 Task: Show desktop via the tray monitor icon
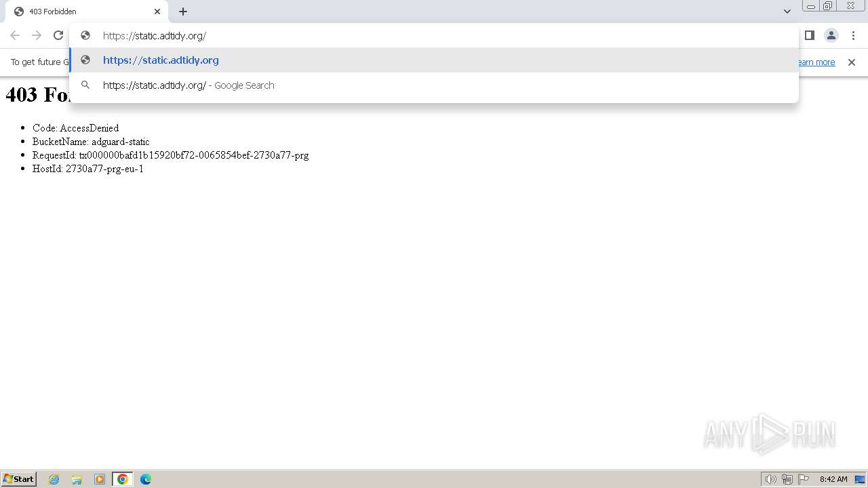[860, 479]
